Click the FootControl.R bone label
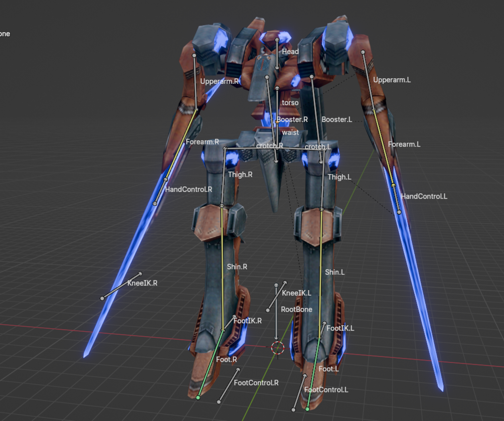 [256, 383]
